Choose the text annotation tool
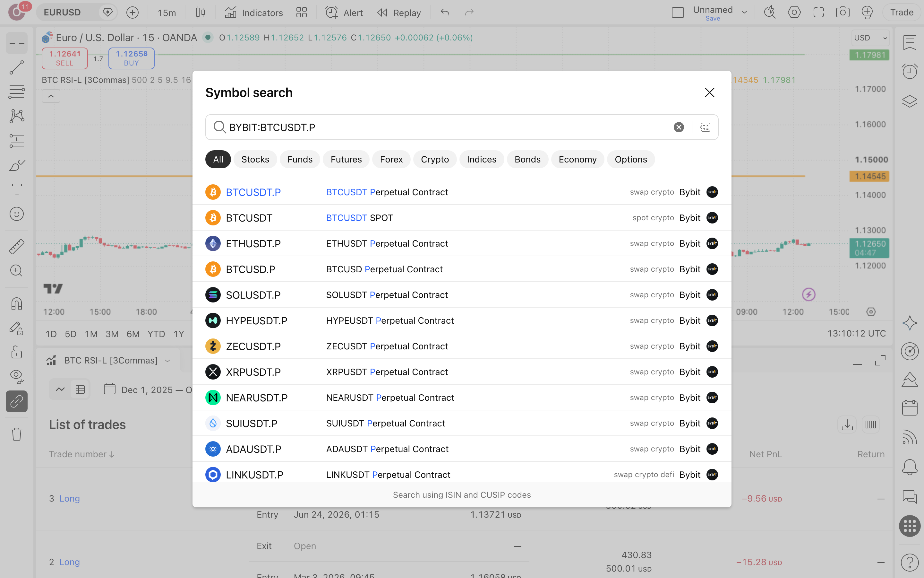 [x=16, y=189]
